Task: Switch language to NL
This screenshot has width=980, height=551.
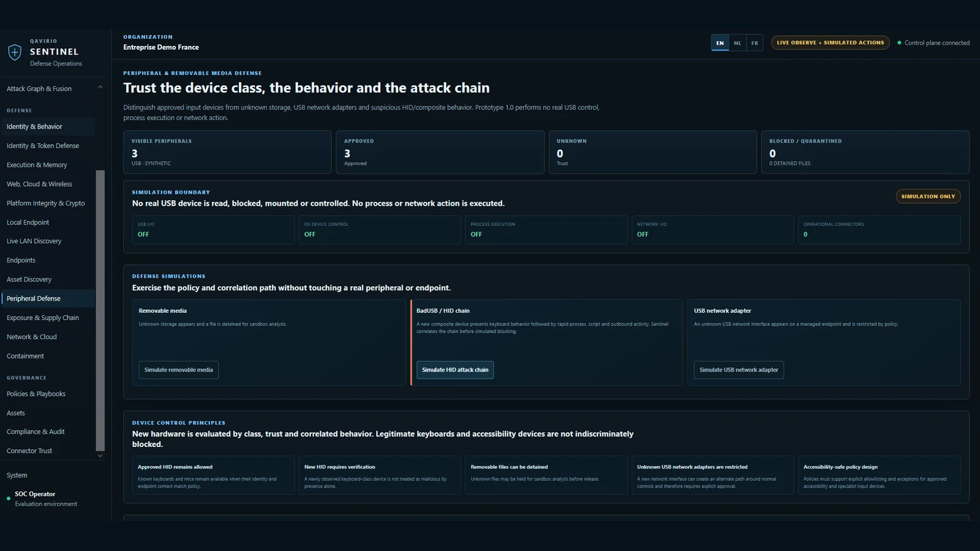Action: pyautogui.click(x=737, y=43)
